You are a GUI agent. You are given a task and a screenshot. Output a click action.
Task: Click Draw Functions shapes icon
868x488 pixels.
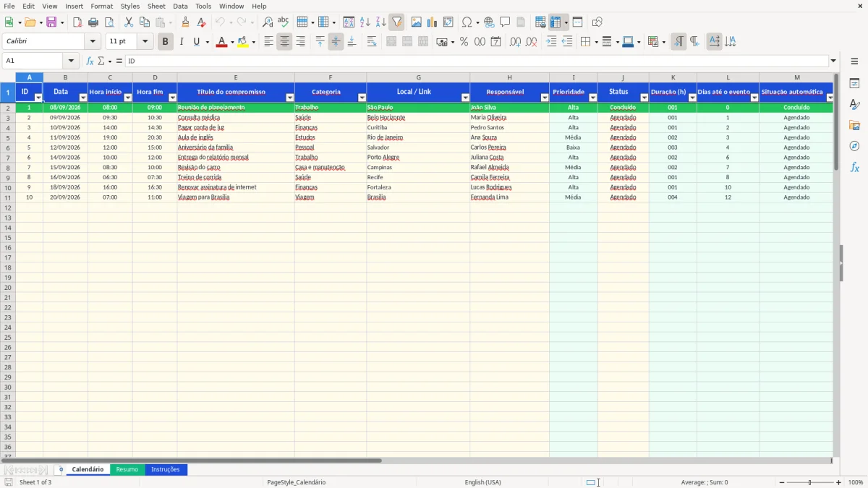[x=597, y=22]
